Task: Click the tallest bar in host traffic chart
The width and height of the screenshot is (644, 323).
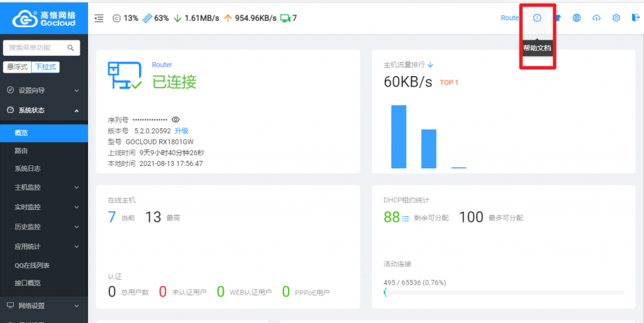Action: (x=398, y=136)
